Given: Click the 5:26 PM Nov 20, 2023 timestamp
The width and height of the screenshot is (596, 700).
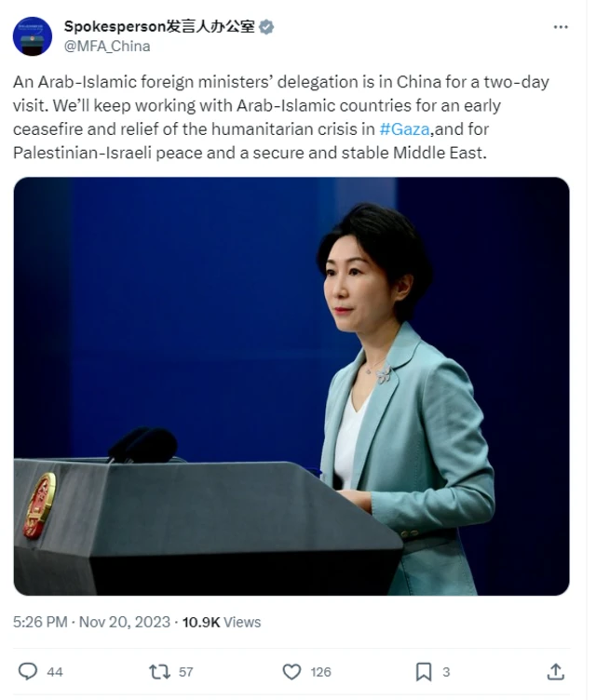Looking at the screenshot, I should click(91, 622).
